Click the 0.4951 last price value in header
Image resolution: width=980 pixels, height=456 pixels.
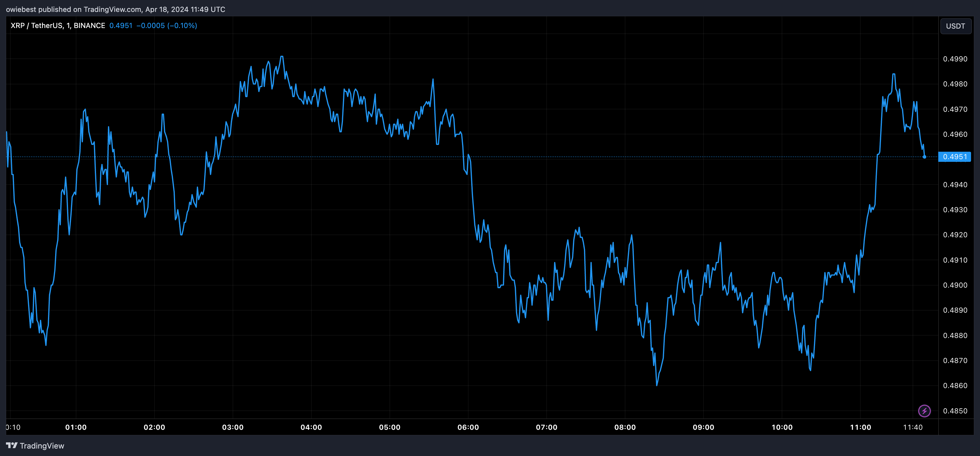(x=120, y=25)
